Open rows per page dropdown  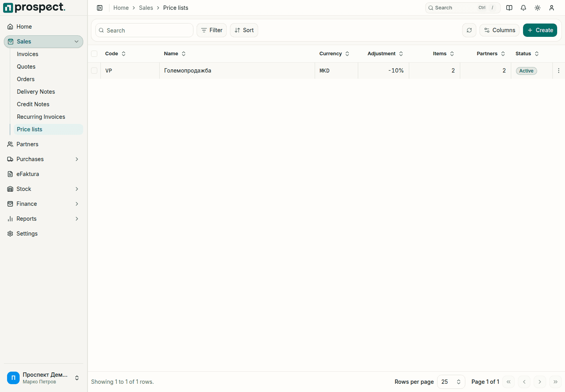451,382
